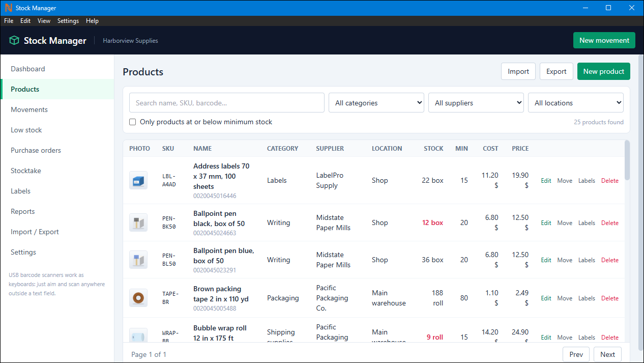Click the app icon in the title bar
The image size is (644, 363).
point(8,8)
